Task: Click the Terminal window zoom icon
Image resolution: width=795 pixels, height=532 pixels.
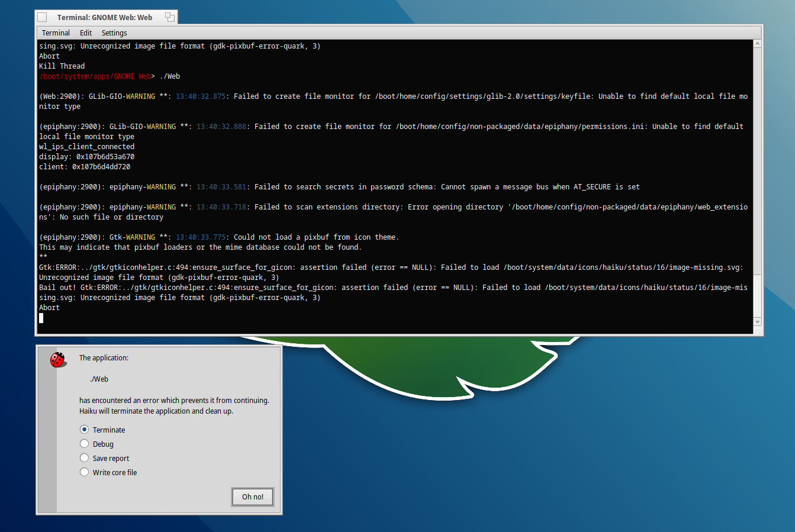Action: 170,17
